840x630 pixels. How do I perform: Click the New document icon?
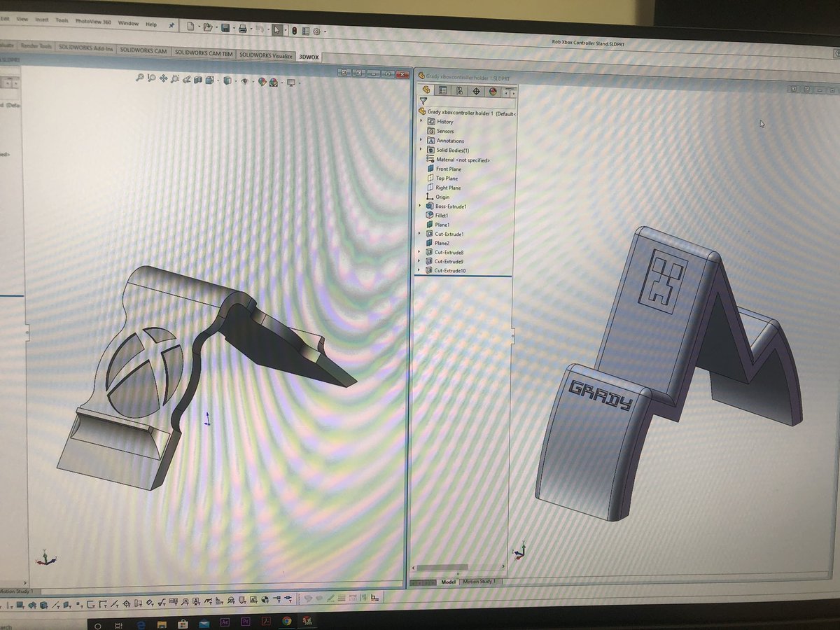190,27
